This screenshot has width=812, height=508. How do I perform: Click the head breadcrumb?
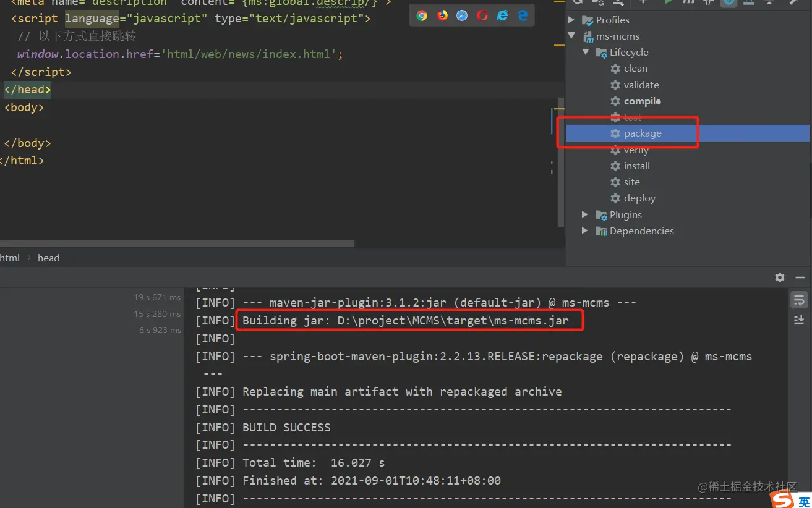click(49, 258)
